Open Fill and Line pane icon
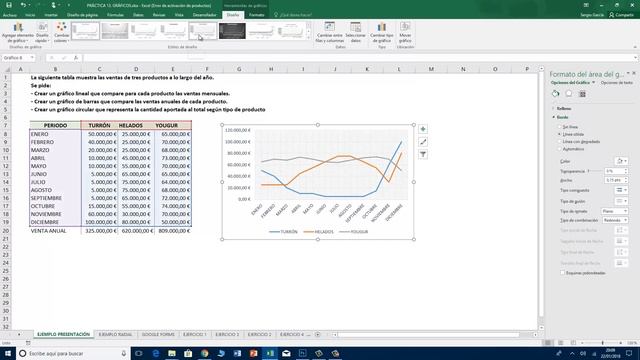The width and height of the screenshot is (640, 360). [556, 94]
